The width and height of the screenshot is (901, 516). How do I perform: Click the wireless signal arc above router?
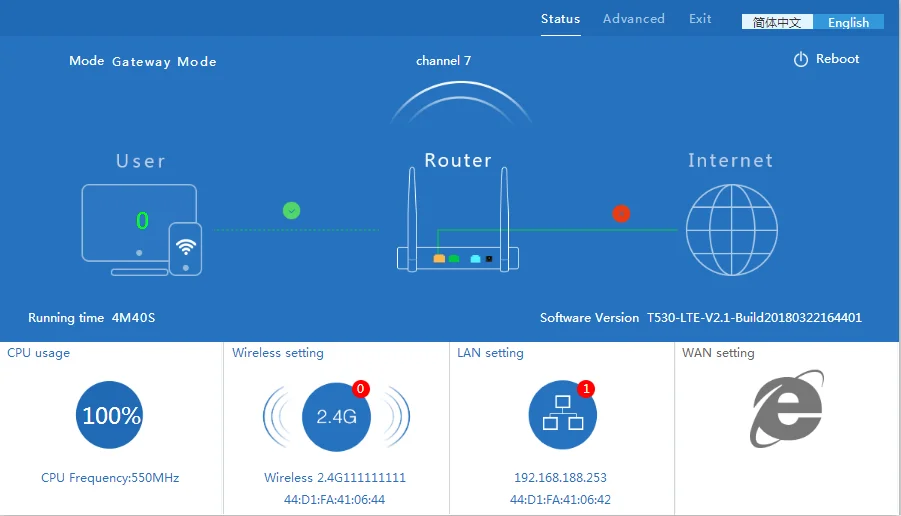(x=460, y=102)
